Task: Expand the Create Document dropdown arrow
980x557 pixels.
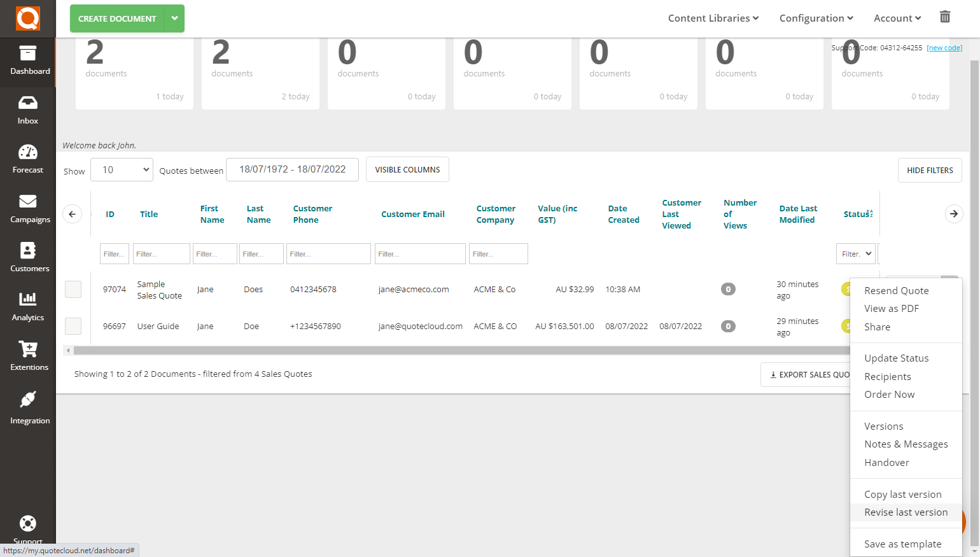Action: 174,18
